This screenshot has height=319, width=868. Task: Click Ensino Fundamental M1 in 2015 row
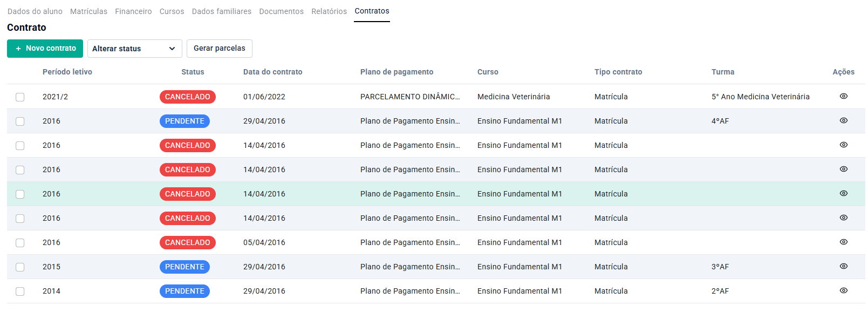[520, 267]
